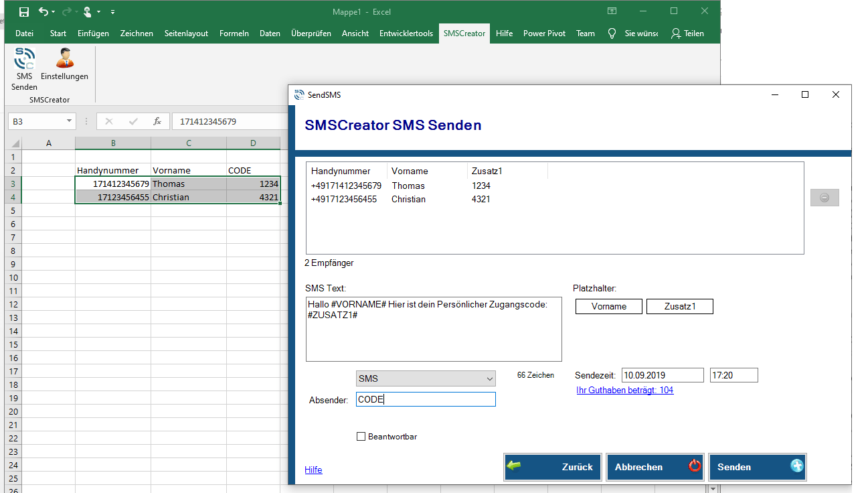The image size is (868, 493).
Task: Click the lightbulb 'Sie wünschen' icon
Action: click(x=611, y=33)
